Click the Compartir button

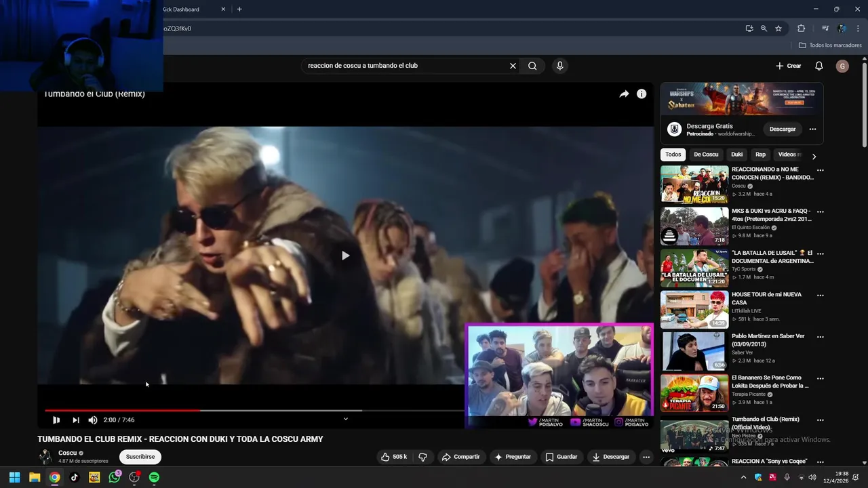click(460, 457)
